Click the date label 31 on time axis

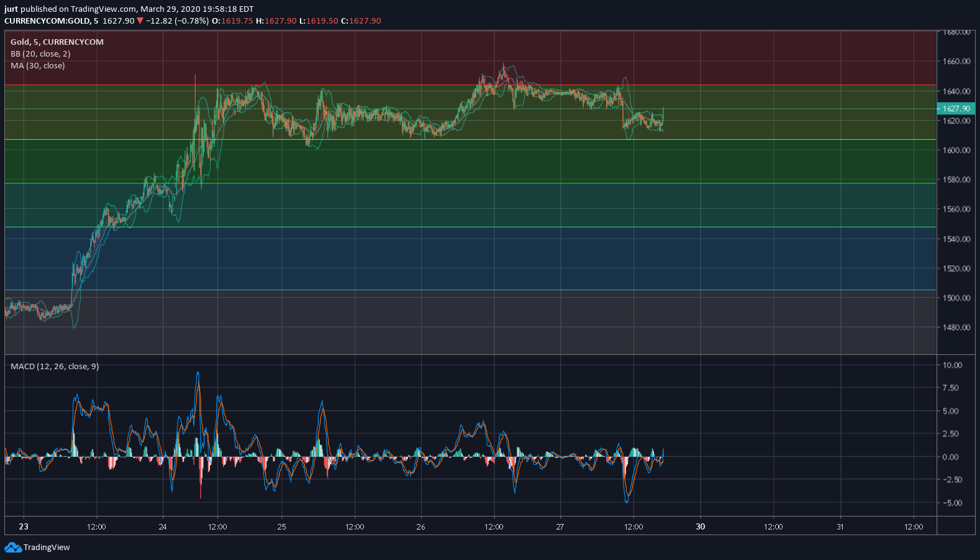click(x=840, y=526)
